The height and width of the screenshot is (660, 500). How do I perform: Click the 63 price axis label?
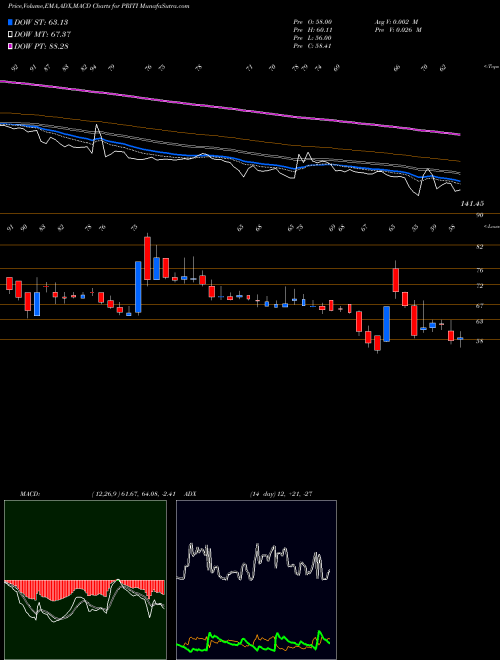(479, 322)
